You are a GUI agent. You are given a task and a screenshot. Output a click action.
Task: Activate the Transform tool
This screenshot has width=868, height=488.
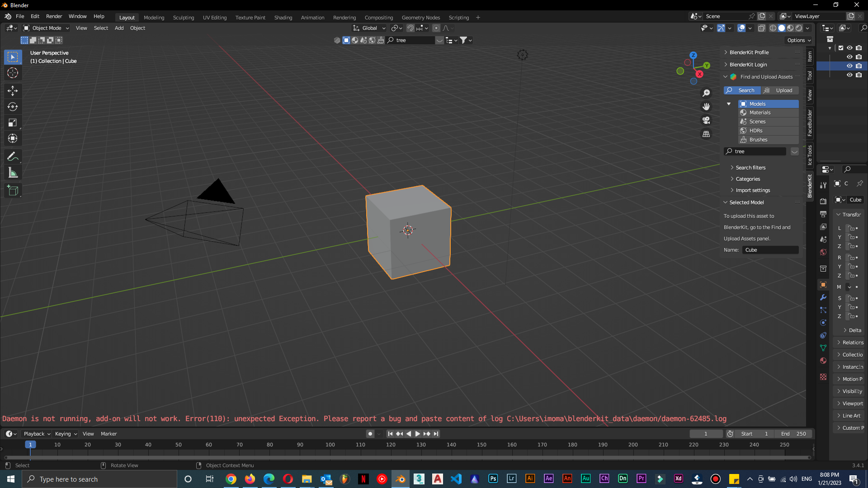(13, 138)
